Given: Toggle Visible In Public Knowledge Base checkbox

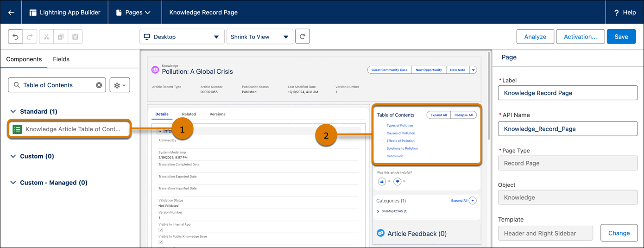Looking at the screenshot, I should (161, 242).
